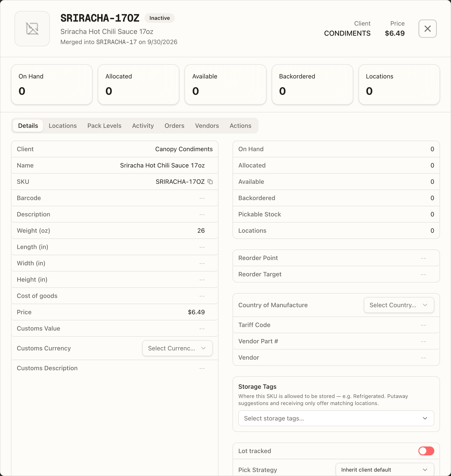
Task: Click the Reorder Point value field
Action: (423, 258)
